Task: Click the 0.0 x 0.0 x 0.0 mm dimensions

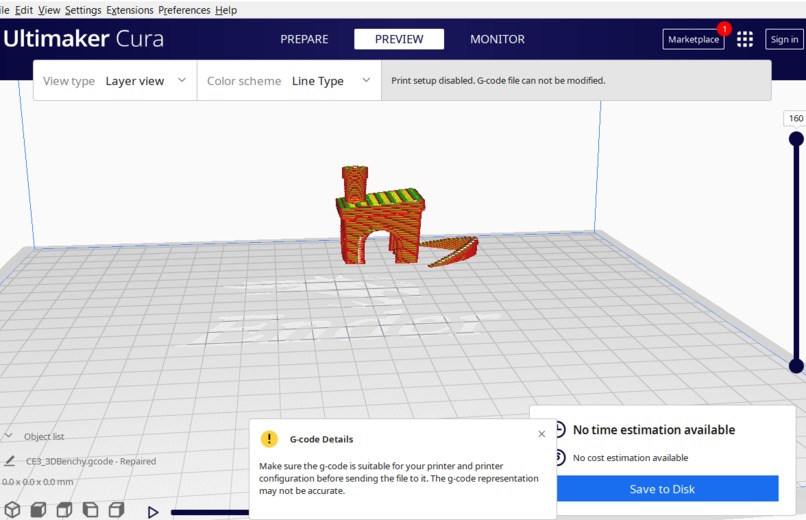Action: tap(37, 482)
